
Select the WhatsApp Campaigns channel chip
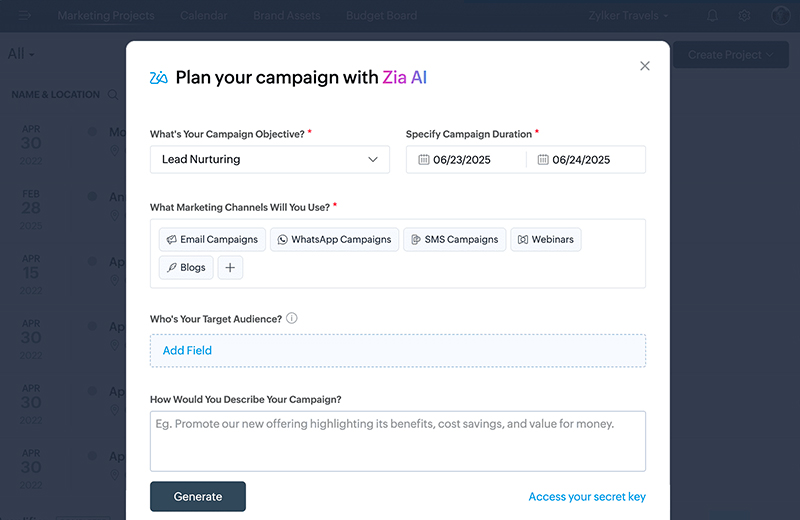coord(334,240)
